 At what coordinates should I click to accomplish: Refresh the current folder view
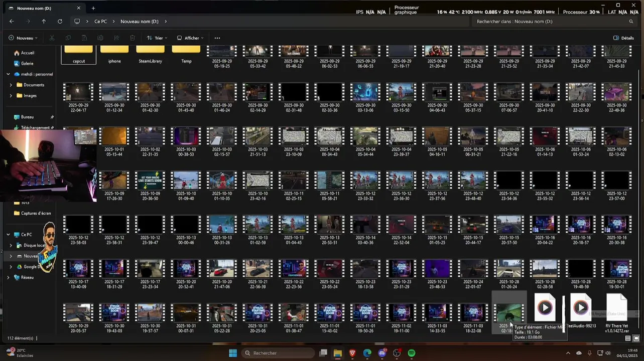click(60, 22)
